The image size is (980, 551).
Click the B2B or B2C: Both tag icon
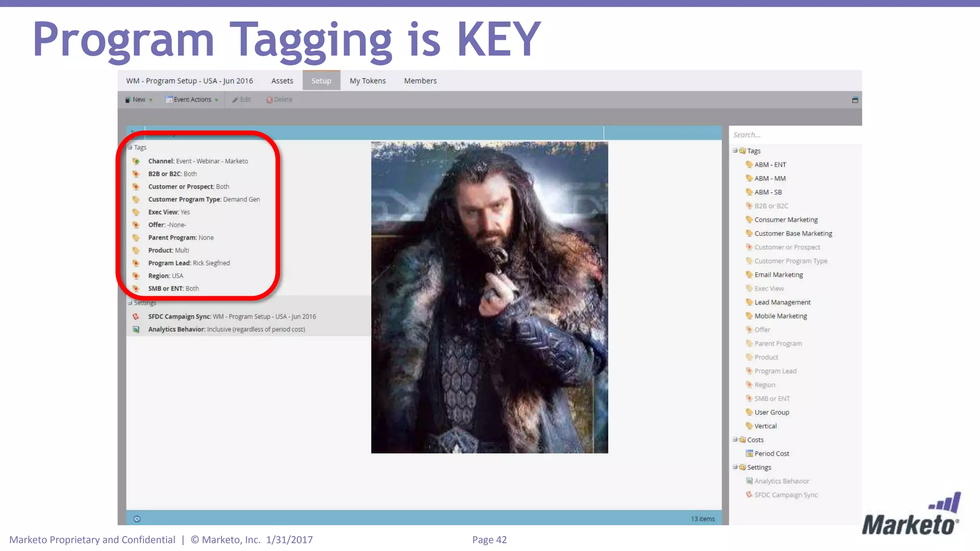coord(136,174)
